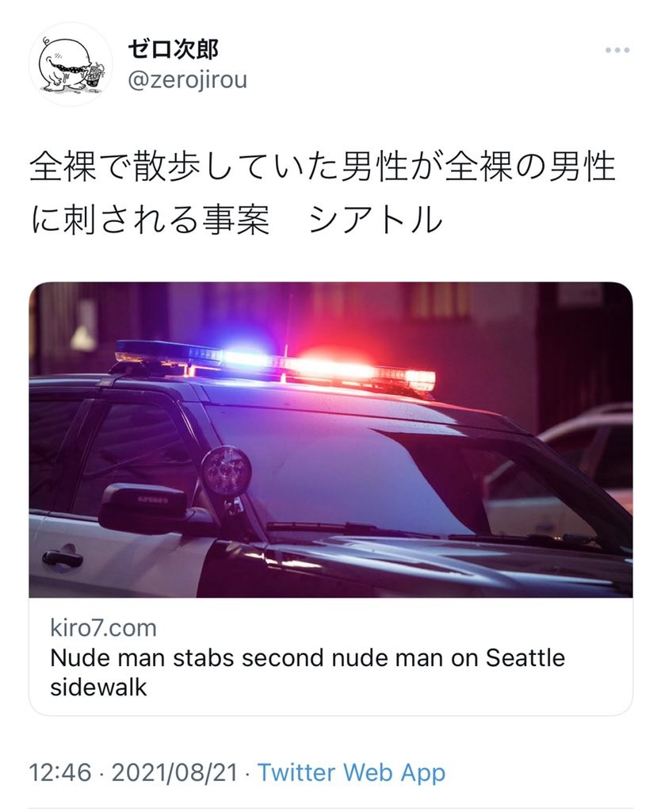This screenshot has width=661, height=812.
Task: Click the police car door handle
Action: 63,557
